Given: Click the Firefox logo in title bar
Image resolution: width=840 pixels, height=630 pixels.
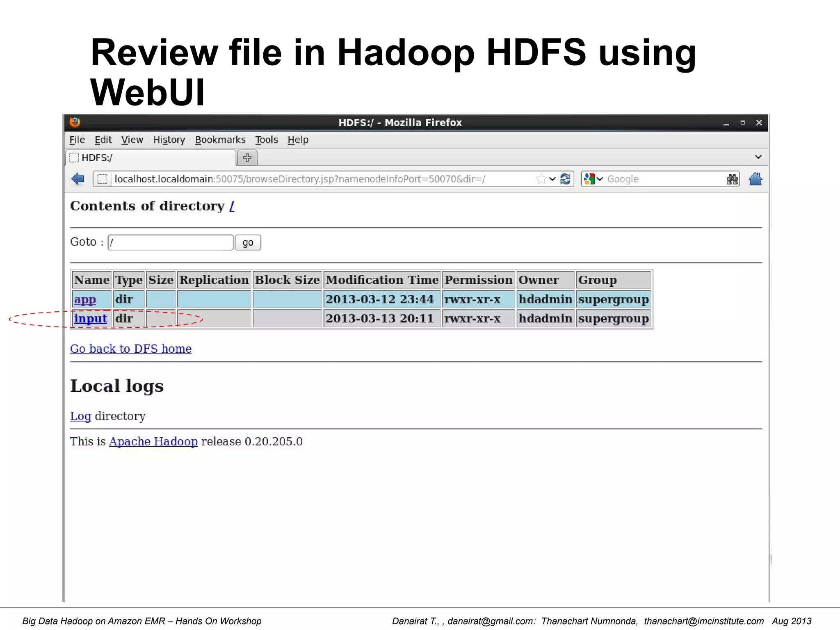Looking at the screenshot, I should pyautogui.click(x=75, y=122).
